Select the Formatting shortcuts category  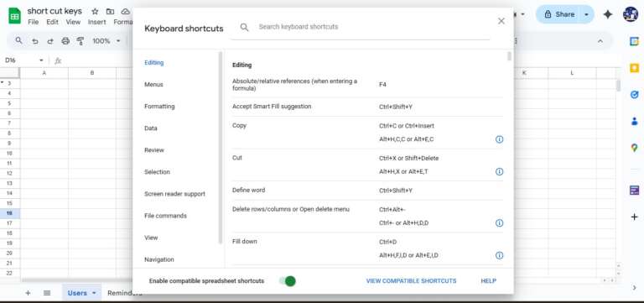159,107
